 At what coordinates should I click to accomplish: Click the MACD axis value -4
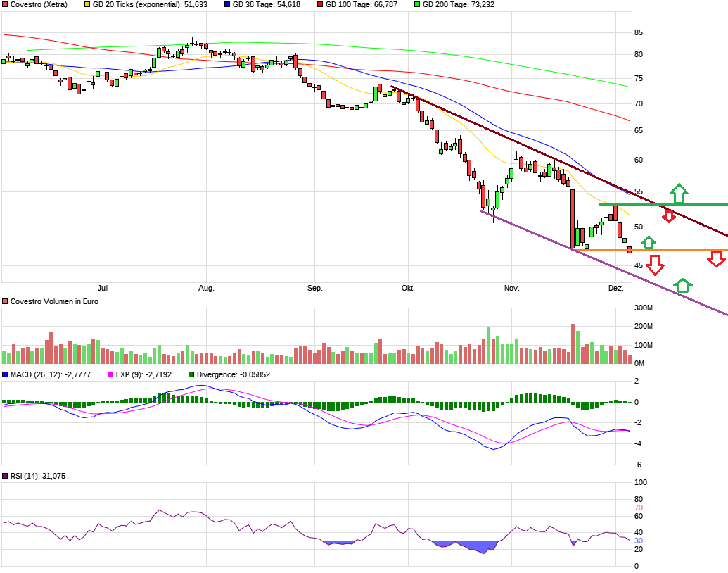pyautogui.click(x=638, y=443)
